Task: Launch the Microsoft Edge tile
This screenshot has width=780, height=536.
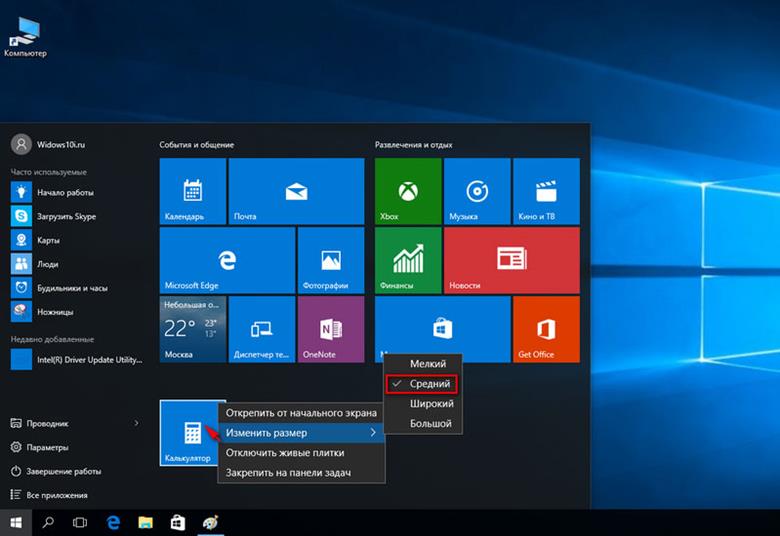Action: (227, 260)
